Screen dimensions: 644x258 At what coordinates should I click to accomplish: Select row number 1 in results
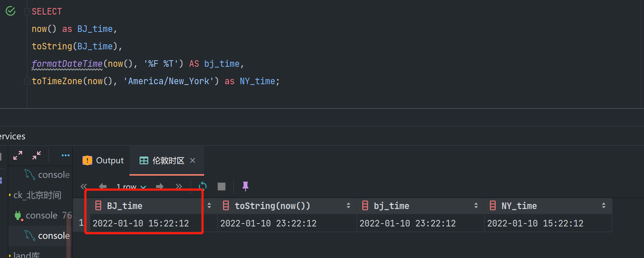pyautogui.click(x=81, y=223)
